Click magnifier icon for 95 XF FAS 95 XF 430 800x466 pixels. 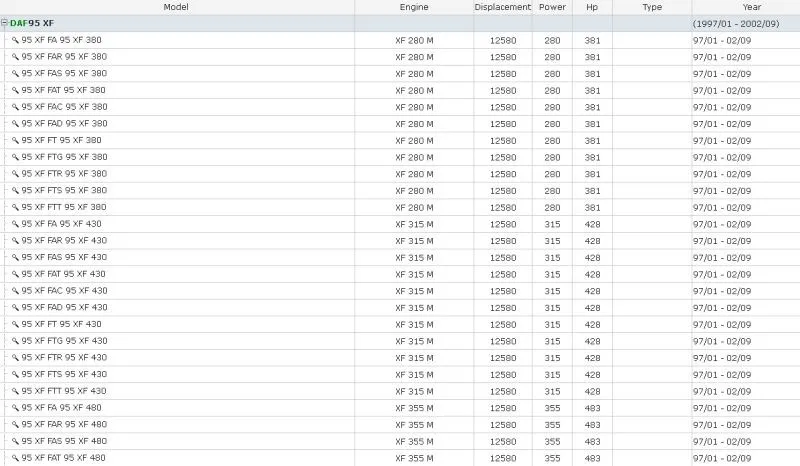[15, 258]
